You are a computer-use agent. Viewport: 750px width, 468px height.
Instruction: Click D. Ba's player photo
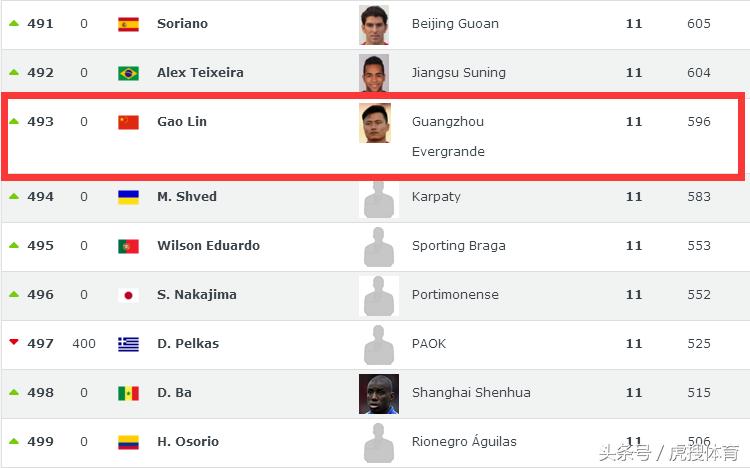(x=378, y=394)
